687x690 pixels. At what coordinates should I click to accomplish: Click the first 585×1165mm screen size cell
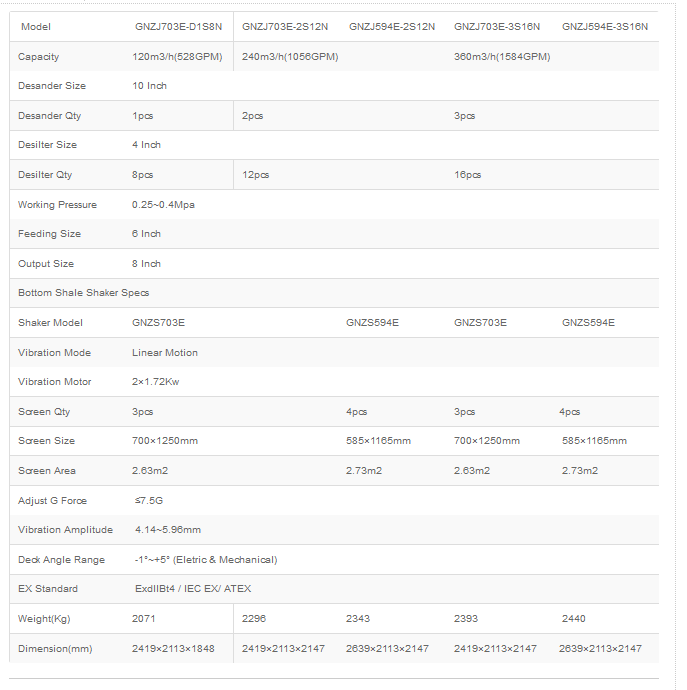point(378,441)
